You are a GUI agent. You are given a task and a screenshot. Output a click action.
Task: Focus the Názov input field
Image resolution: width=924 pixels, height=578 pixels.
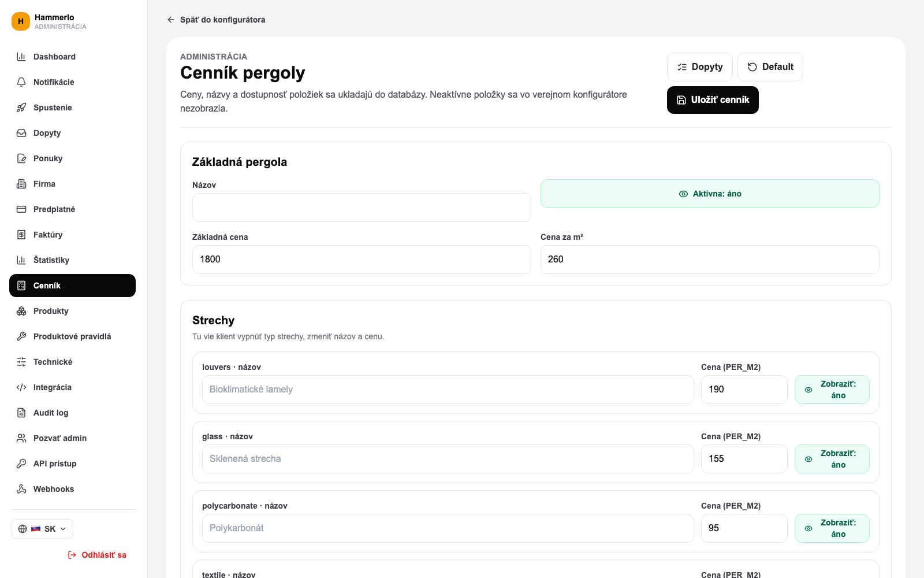click(x=362, y=208)
